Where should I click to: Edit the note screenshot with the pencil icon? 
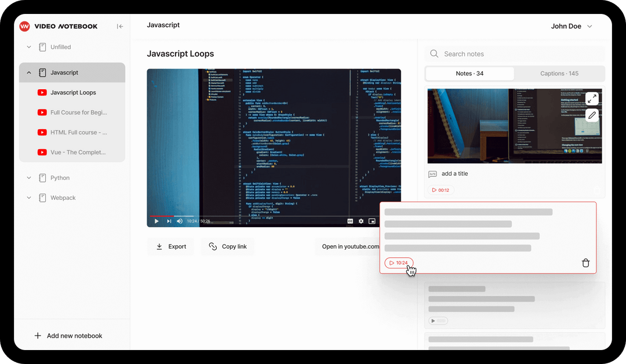tap(592, 115)
